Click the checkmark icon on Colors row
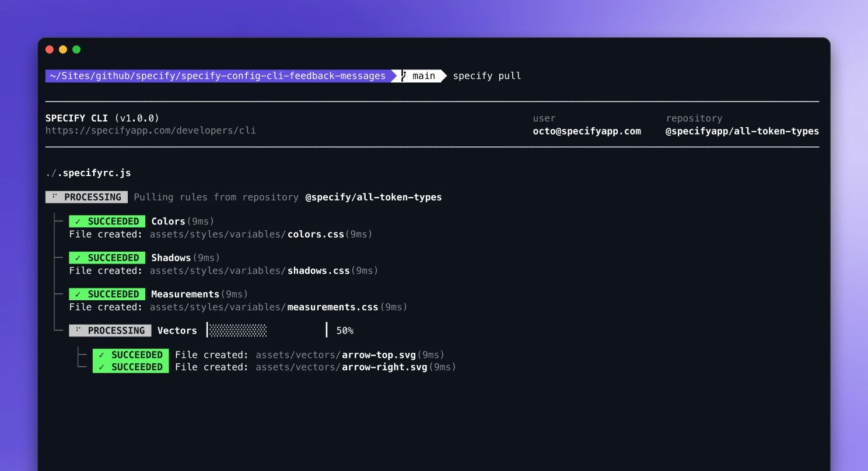The height and width of the screenshot is (471, 868). [x=78, y=222]
